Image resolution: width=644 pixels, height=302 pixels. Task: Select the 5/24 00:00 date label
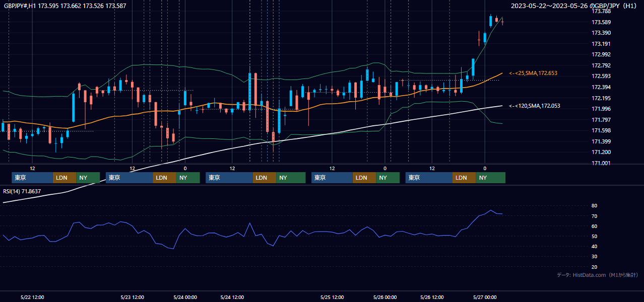[x=185, y=297]
